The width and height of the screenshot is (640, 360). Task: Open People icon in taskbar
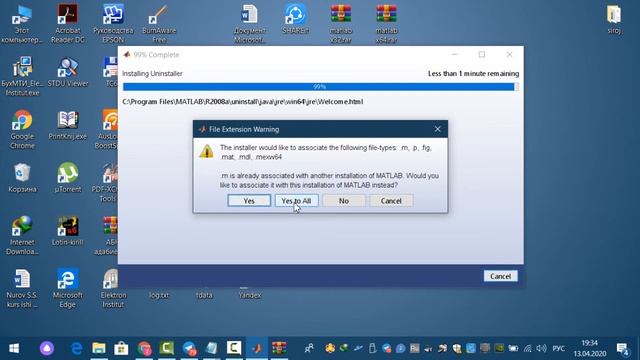tap(309, 348)
